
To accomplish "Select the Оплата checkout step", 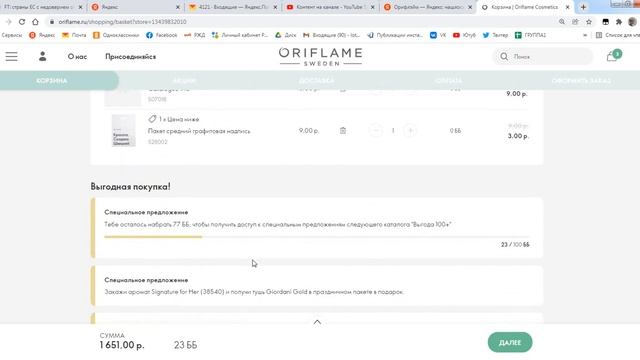I will click(449, 80).
